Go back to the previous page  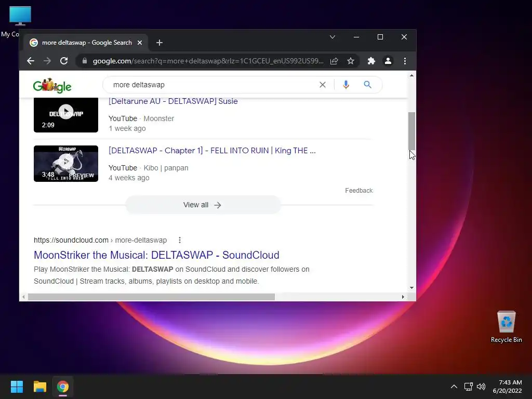(31, 61)
